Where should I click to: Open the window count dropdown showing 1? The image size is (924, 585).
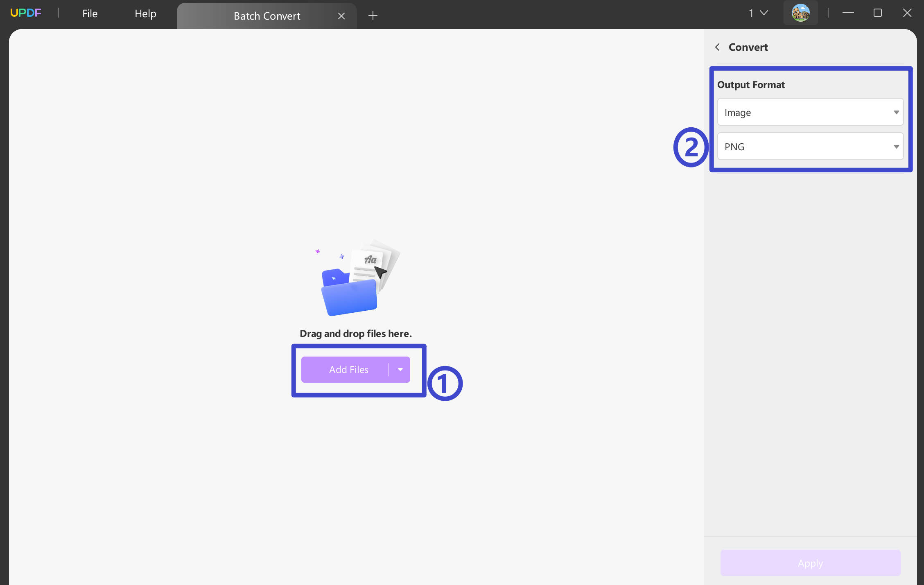pyautogui.click(x=757, y=12)
